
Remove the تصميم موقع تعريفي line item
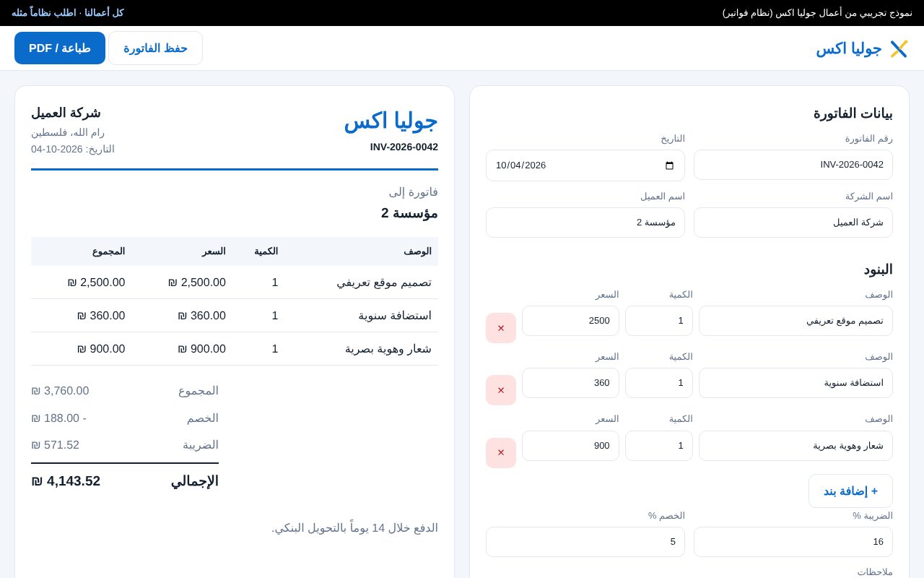[501, 328]
